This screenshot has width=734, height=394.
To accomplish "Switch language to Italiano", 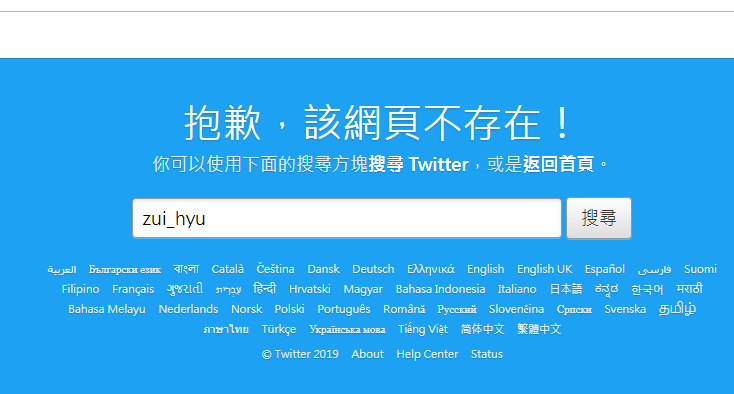I will 517,289.
